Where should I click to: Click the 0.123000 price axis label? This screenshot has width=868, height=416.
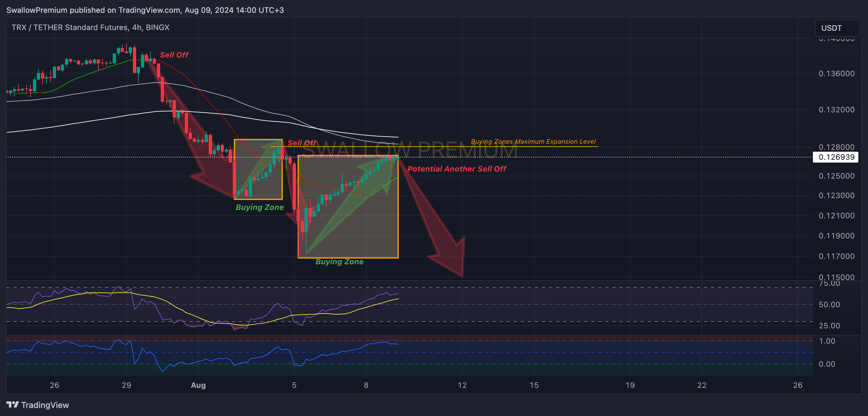pyautogui.click(x=836, y=196)
